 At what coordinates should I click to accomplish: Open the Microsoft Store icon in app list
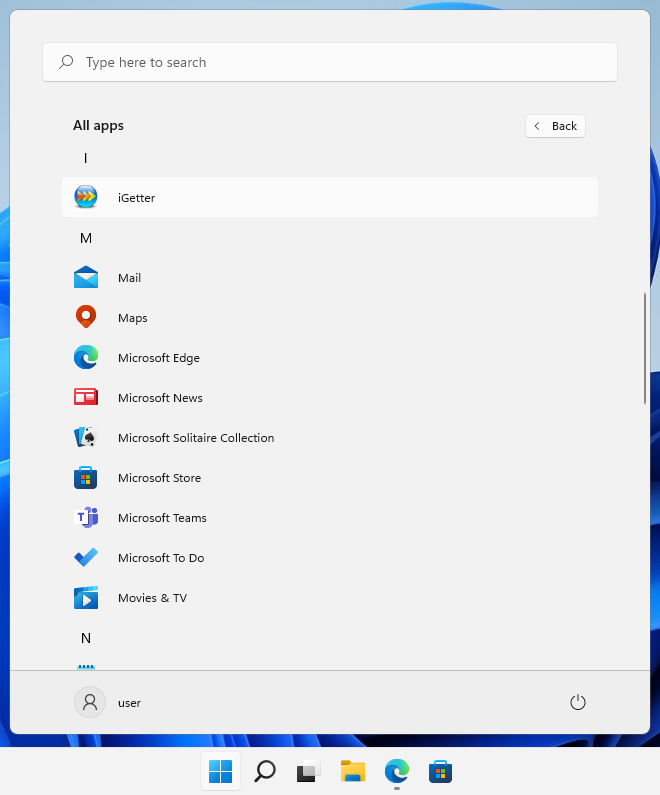tap(86, 477)
